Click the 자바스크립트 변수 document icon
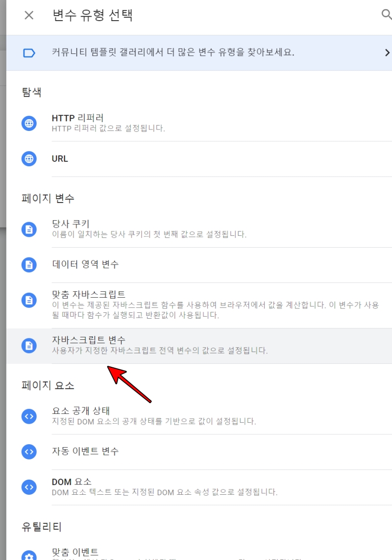The width and height of the screenshot is (392, 560). point(29,345)
